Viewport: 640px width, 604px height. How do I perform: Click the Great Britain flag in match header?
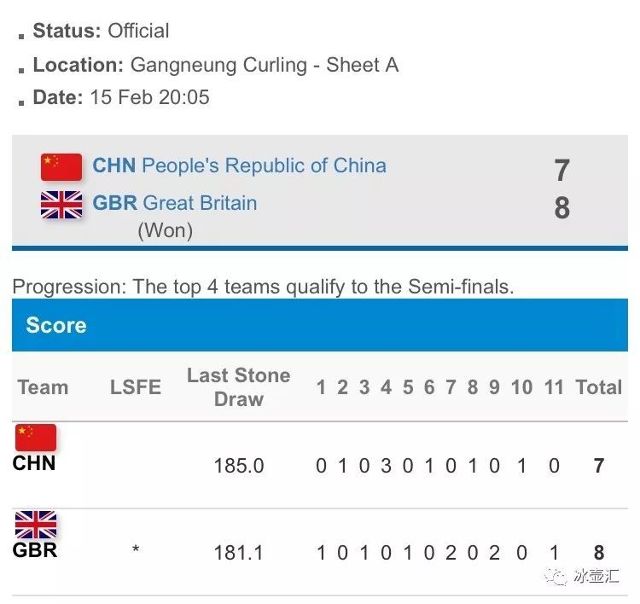coord(61,205)
